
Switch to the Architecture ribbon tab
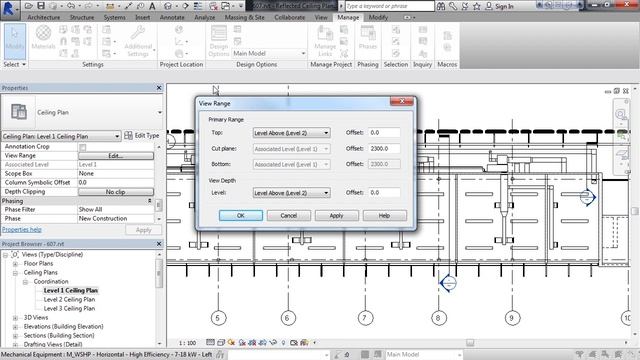[44, 18]
